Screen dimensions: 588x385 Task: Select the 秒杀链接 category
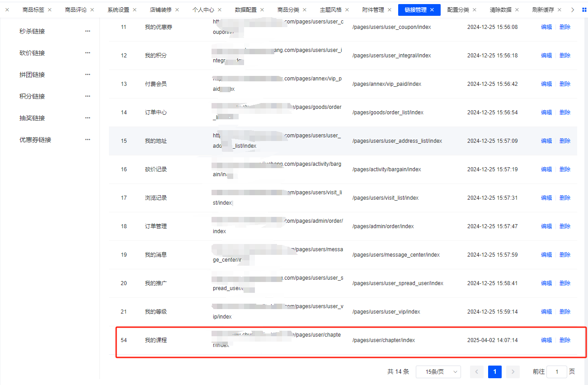(32, 31)
